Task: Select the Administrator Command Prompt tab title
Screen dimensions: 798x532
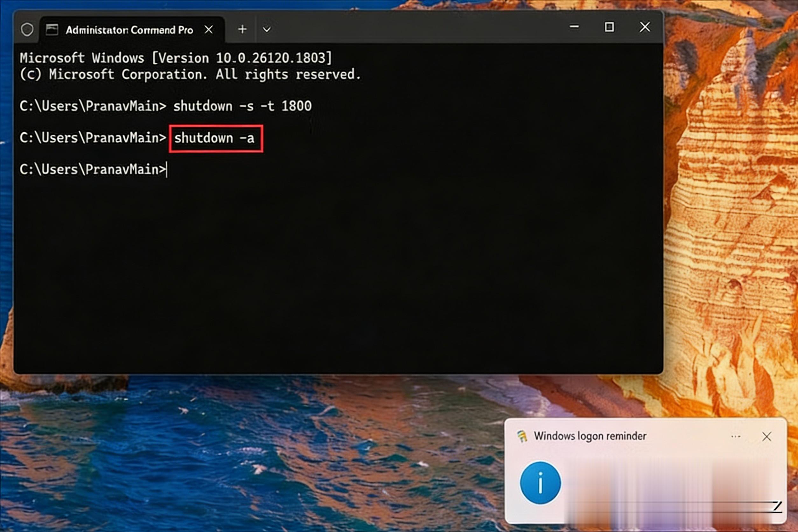Action: point(129,30)
